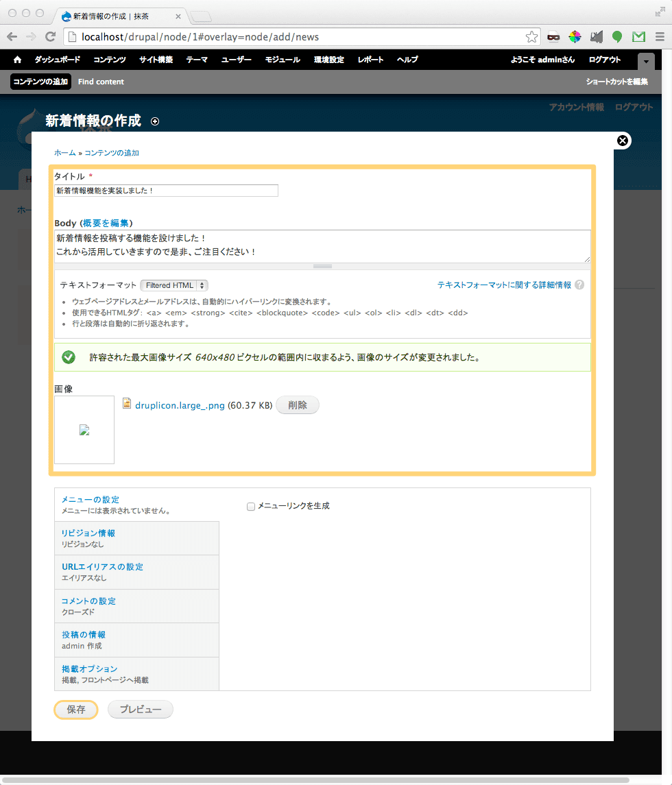Screen dimensions: 672x785
Task: Click the 削除 button to remove image
Action: (298, 405)
